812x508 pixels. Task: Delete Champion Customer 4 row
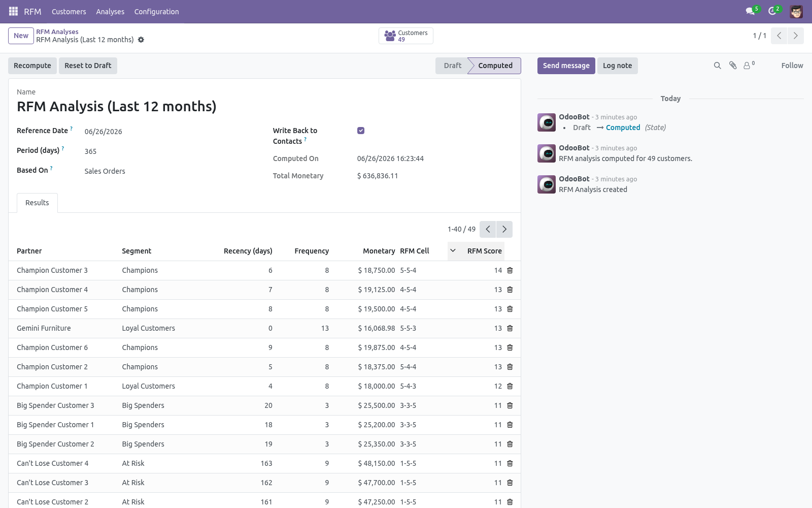click(510, 290)
